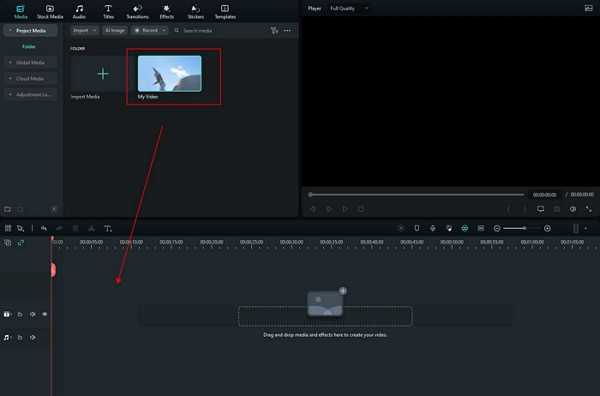Click the AI Image button
600x396 pixels.
[115, 30]
